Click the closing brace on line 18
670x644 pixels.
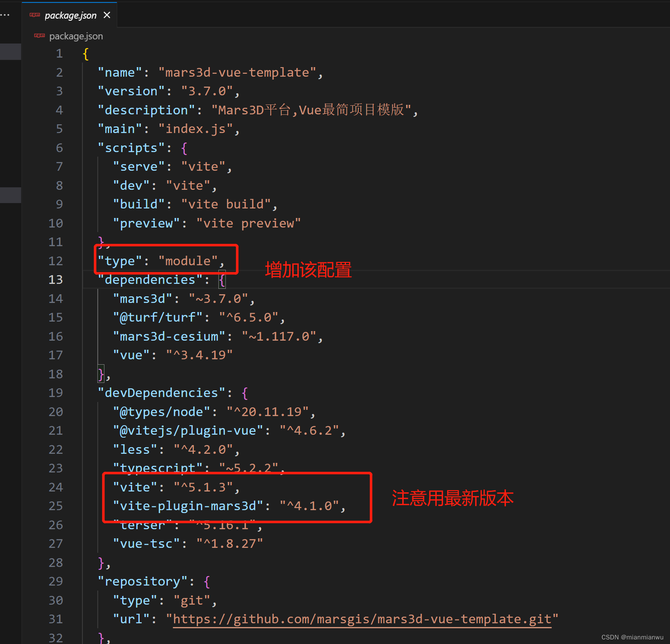pos(101,374)
